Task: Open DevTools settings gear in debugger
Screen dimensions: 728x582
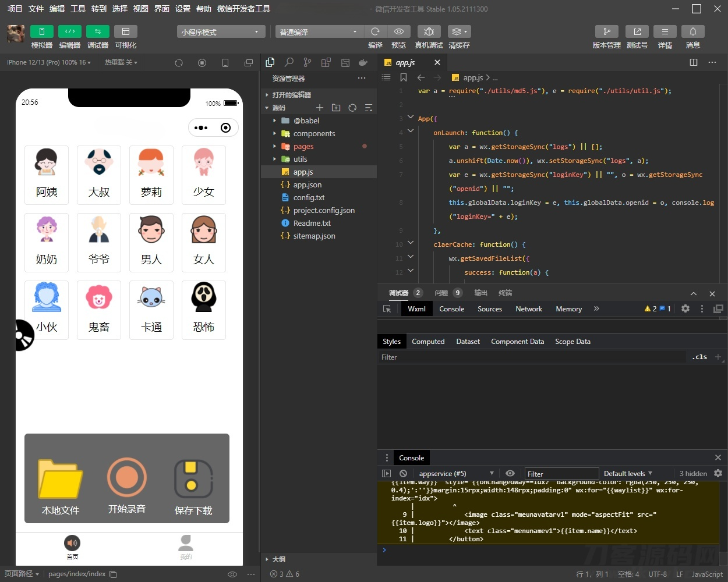Action: (685, 308)
